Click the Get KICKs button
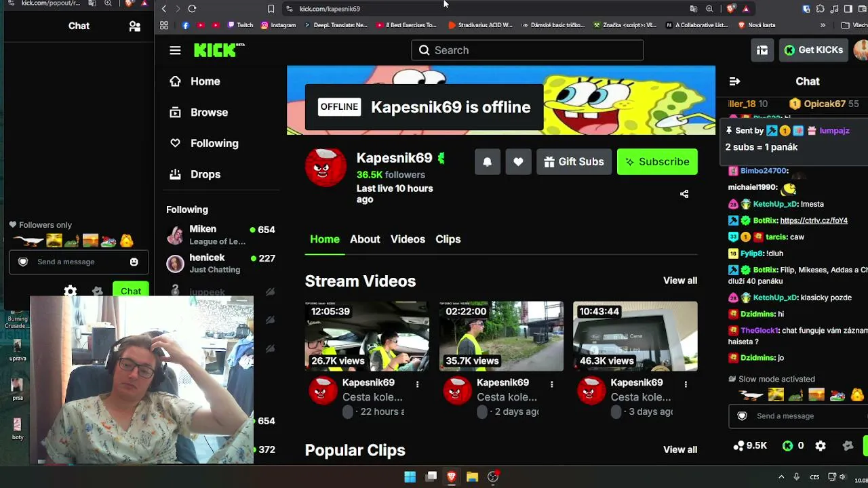Image resolution: width=868 pixels, height=488 pixels. [813, 50]
